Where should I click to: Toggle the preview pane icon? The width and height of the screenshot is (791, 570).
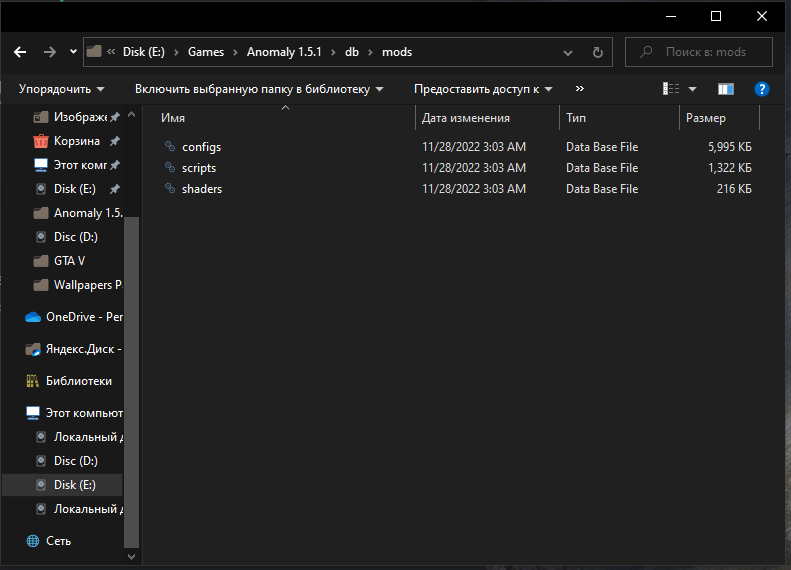coord(726,89)
